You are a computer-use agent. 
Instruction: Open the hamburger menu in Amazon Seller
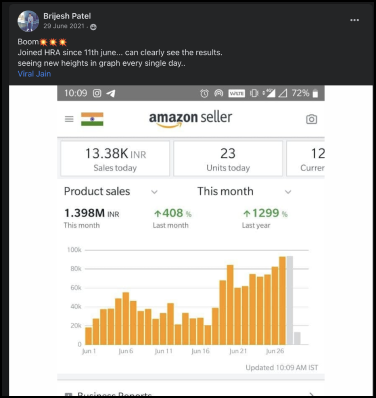[x=69, y=119]
